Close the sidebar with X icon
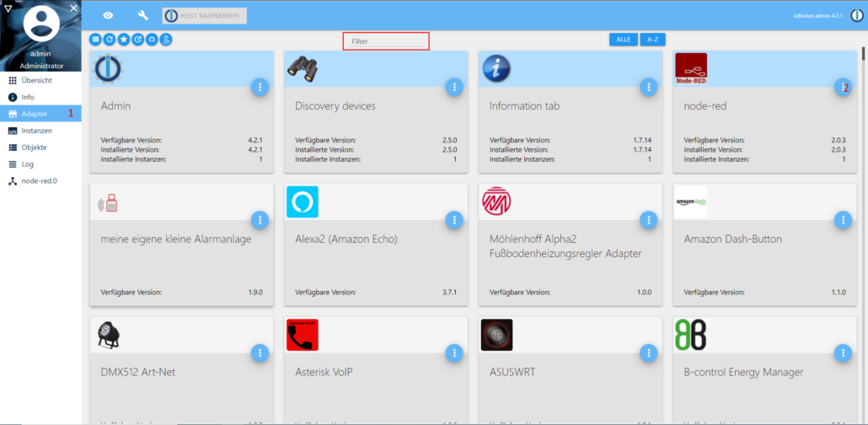The height and width of the screenshot is (425, 868). tap(73, 8)
